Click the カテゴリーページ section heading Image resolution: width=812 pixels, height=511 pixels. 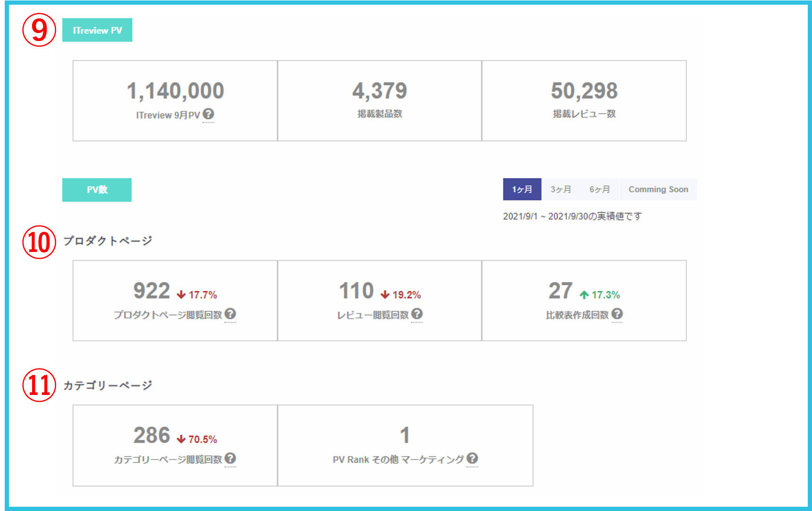(x=108, y=385)
